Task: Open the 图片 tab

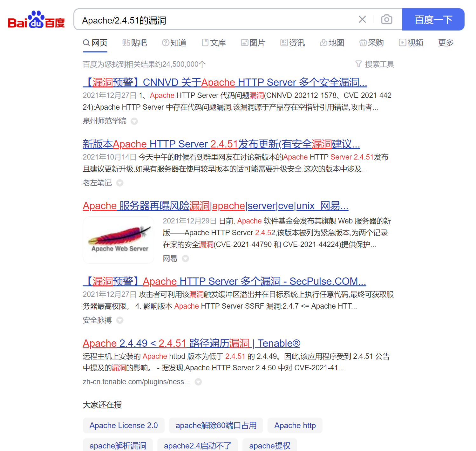Action: pos(253,43)
